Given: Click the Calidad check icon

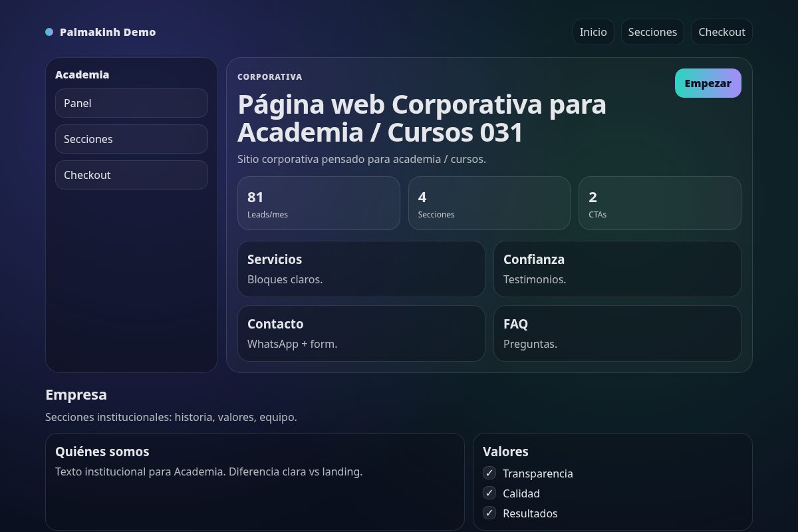Looking at the screenshot, I should [x=489, y=493].
